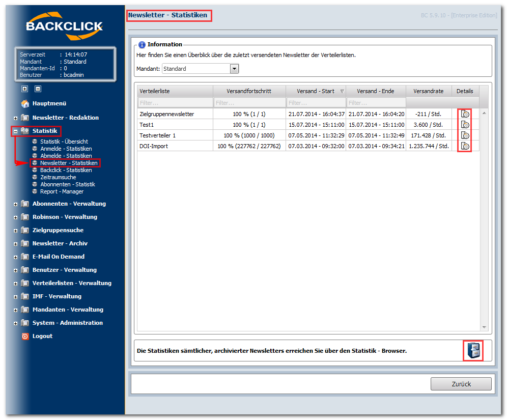
Task: Click the Logout link
Action: 42,336
